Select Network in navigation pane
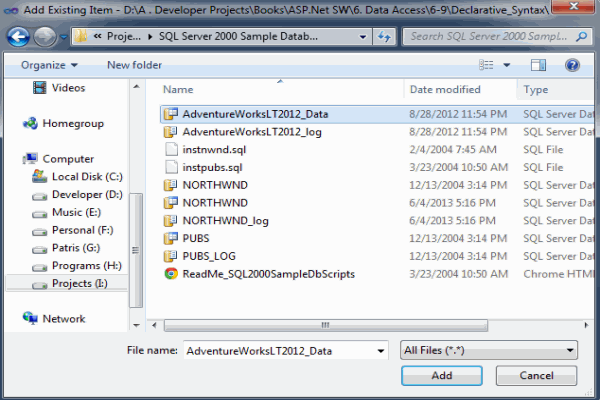The height and width of the screenshot is (400, 600). coord(64,319)
